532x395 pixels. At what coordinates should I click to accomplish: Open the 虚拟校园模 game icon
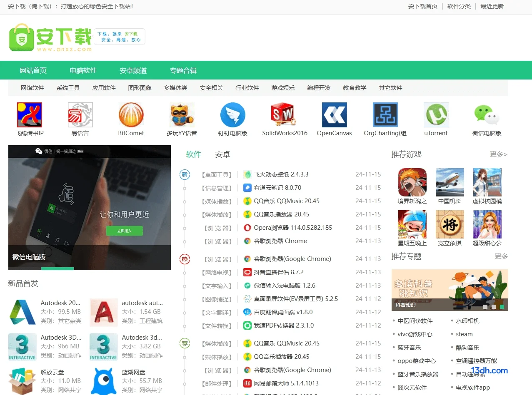click(487, 182)
